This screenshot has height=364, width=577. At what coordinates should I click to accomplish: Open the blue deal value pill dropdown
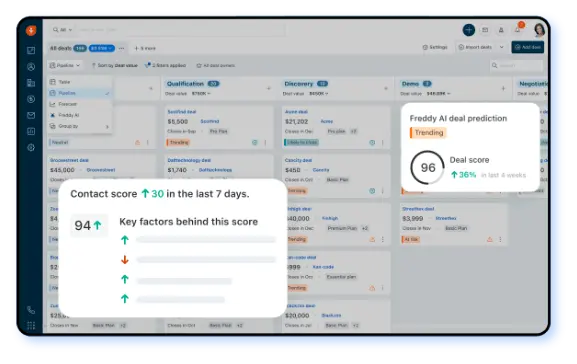click(x=102, y=48)
